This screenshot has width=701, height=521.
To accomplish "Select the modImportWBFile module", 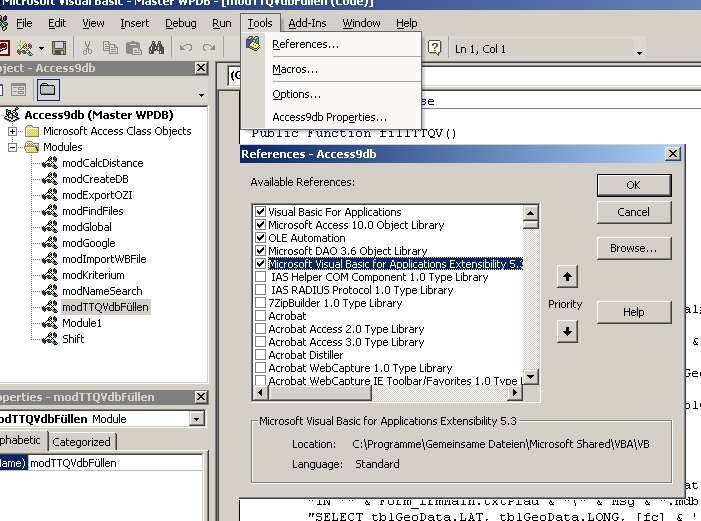I will click(104, 259).
